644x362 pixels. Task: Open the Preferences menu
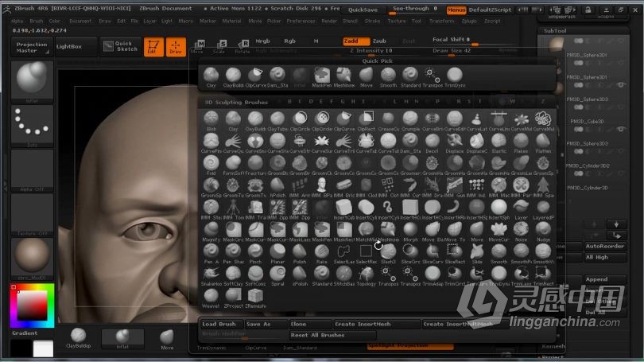301,21
